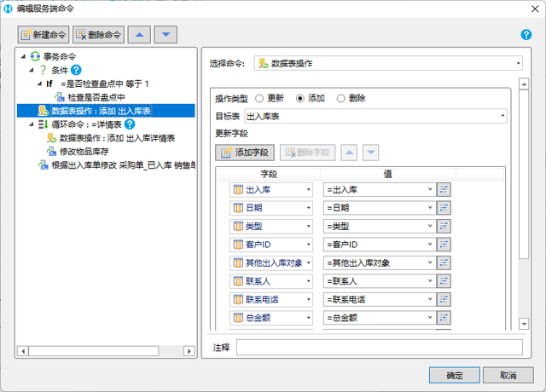Select 修改物品库存 in the command tree

click(x=84, y=152)
